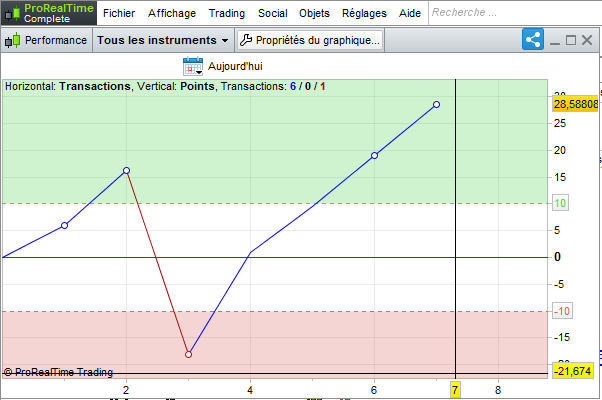Open the Objets menu

pos(314,13)
